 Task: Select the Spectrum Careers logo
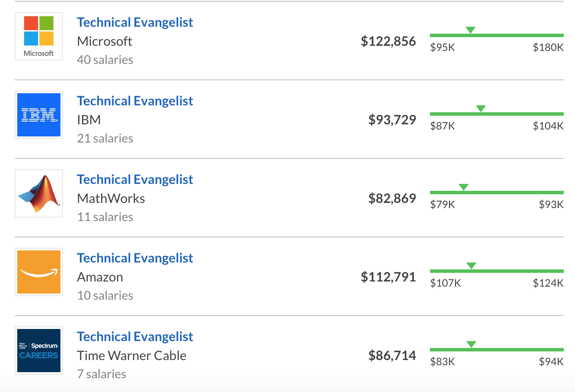point(38,351)
